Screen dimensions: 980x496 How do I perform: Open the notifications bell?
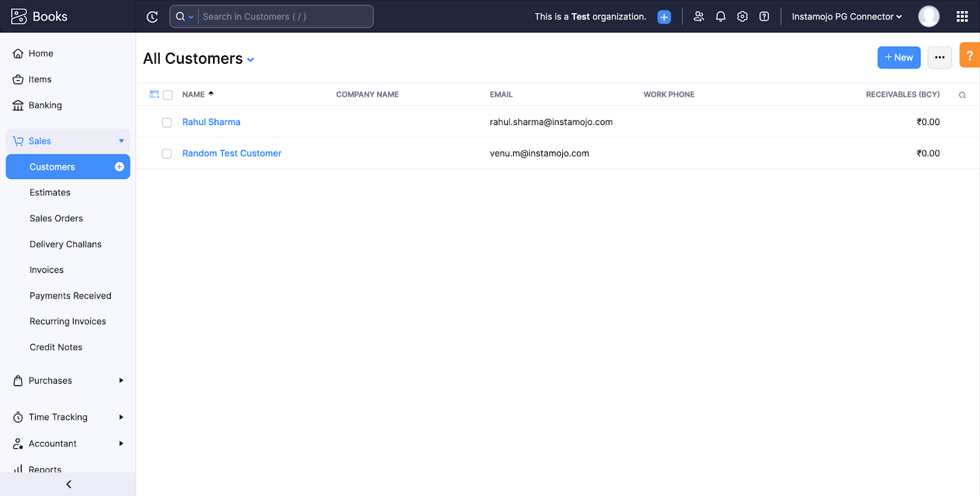click(720, 17)
